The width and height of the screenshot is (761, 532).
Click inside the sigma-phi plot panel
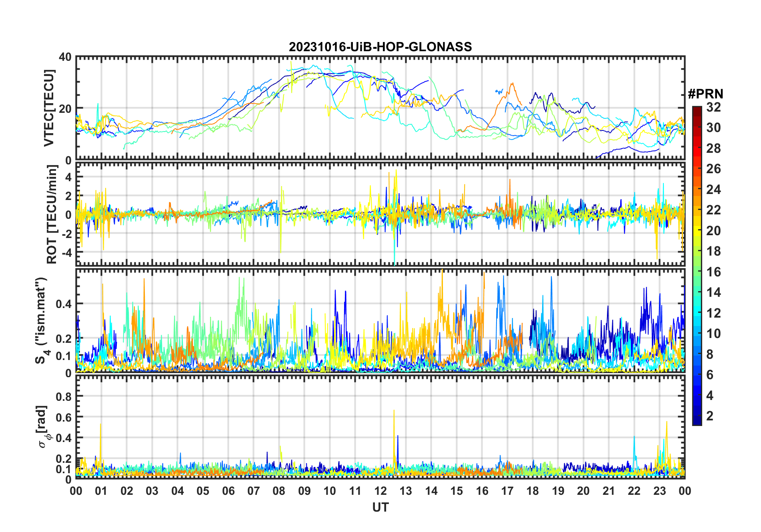tap(380, 427)
